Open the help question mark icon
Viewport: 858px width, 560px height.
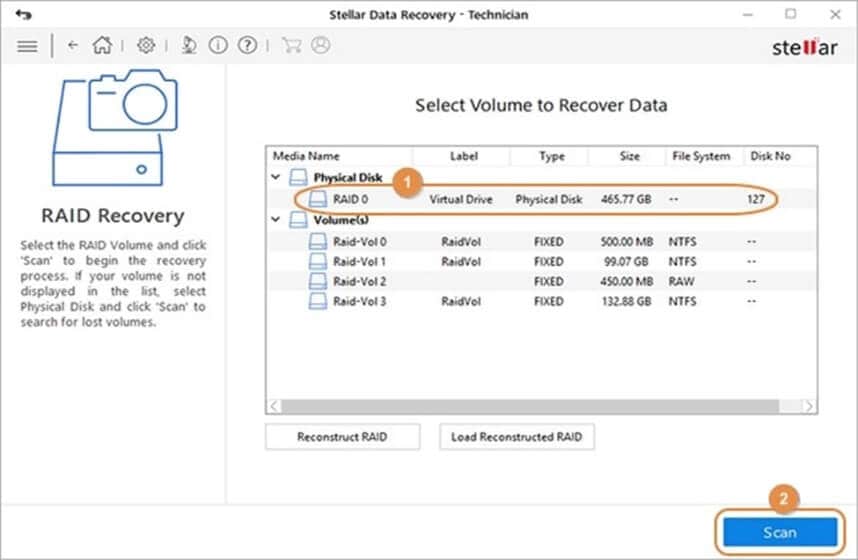247,45
